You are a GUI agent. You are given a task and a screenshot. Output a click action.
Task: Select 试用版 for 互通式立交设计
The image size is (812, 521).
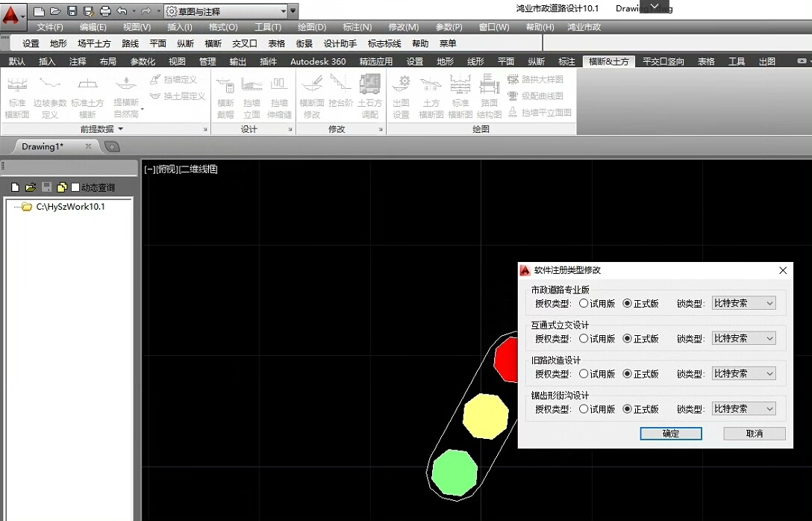point(597,339)
